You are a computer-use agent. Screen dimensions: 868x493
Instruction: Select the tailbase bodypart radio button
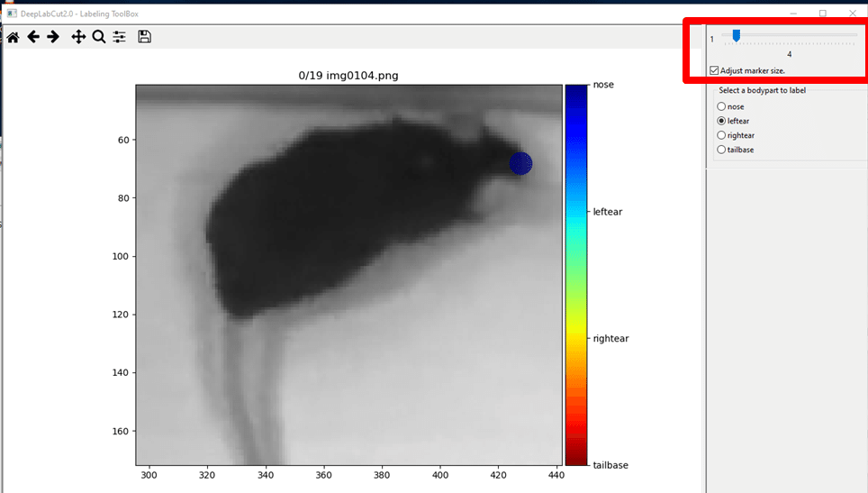(x=721, y=150)
